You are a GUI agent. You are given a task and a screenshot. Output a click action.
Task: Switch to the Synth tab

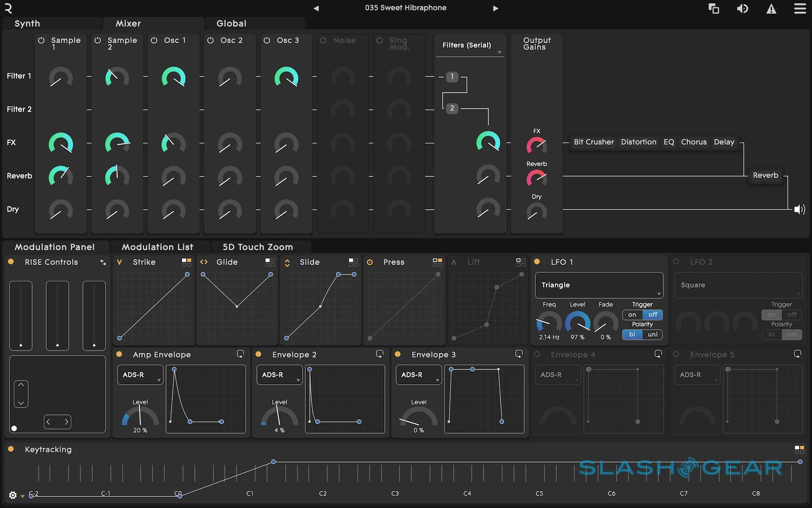coord(28,23)
